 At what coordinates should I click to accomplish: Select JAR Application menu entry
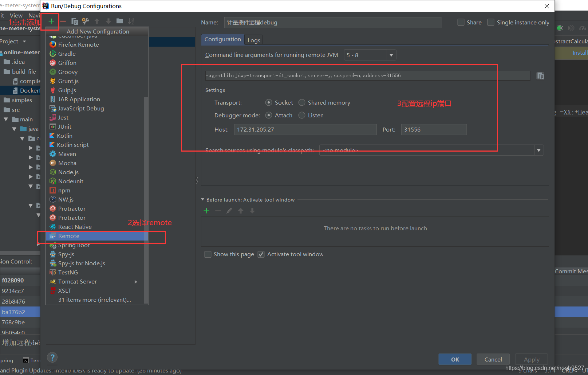95,99
